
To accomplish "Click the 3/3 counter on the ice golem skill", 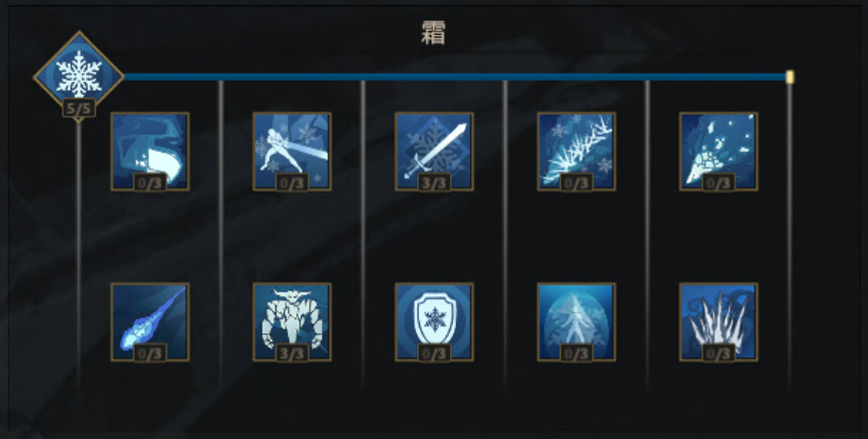I will [292, 353].
